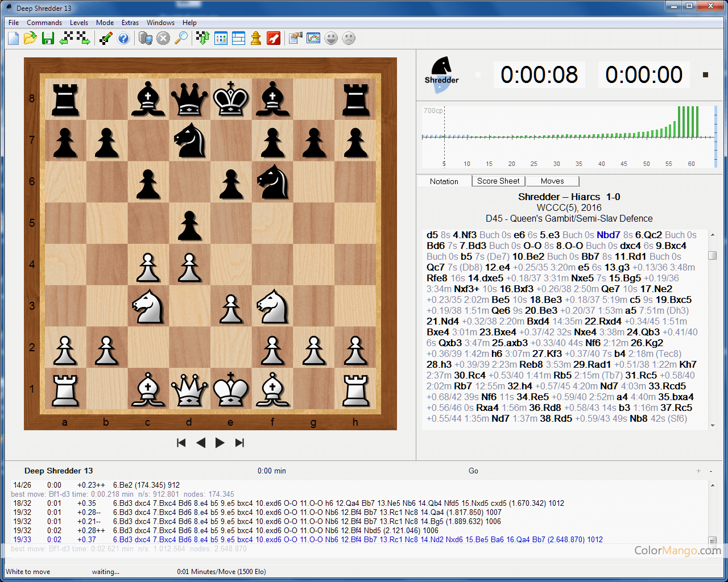Click the plus button in engine panel
Screen dimensions: 728x582
[698, 471]
